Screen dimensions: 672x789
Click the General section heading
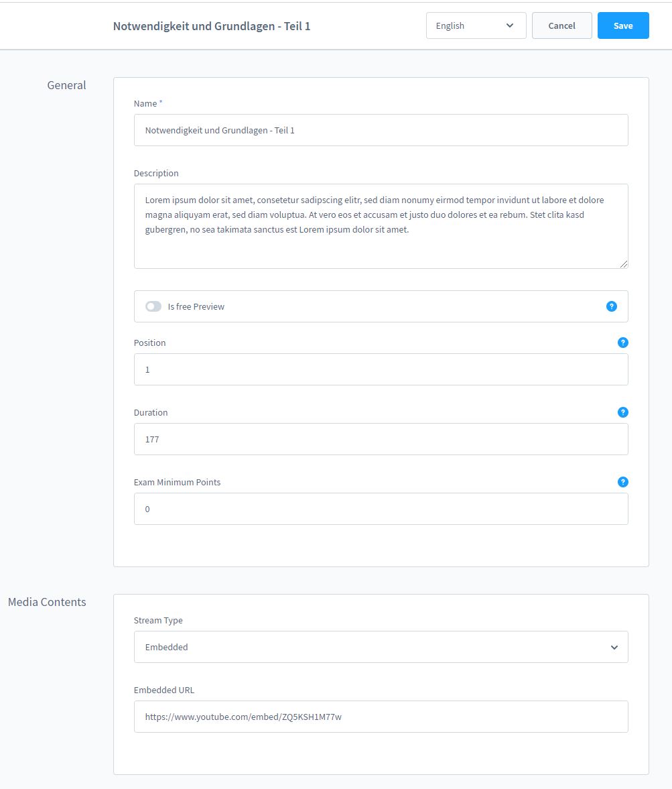click(x=66, y=85)
